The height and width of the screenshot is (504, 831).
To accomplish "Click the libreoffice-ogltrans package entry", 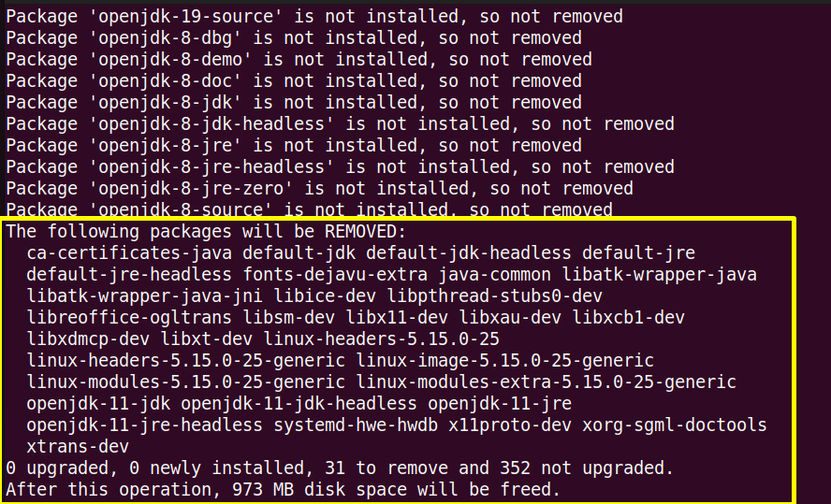I will (129, 318).
